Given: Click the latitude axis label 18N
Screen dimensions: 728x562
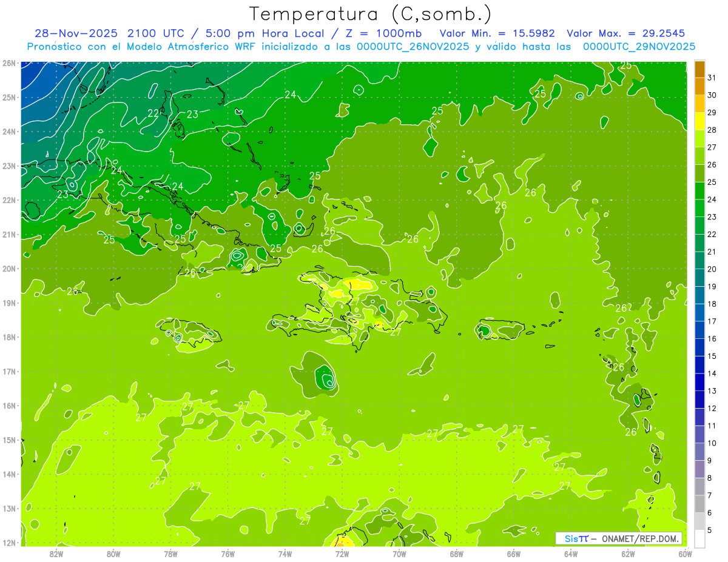Looking at the screenshot, I should (x=8, y=337).
